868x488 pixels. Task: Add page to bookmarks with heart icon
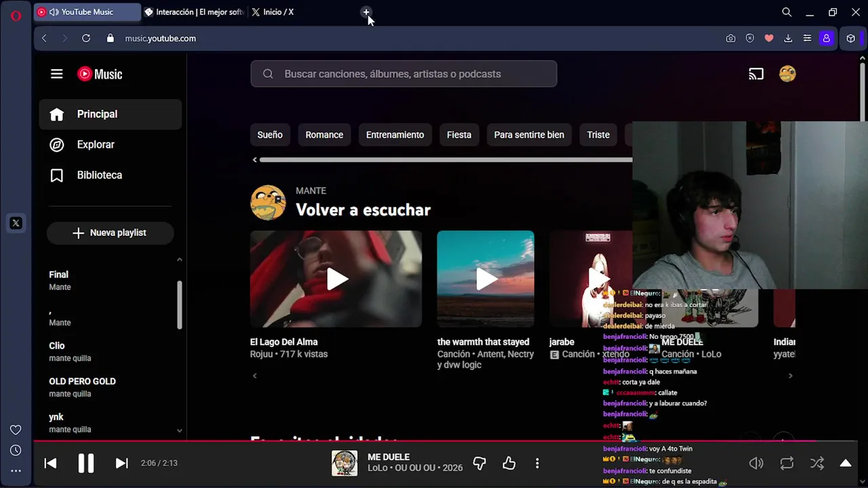coord(769,39)
